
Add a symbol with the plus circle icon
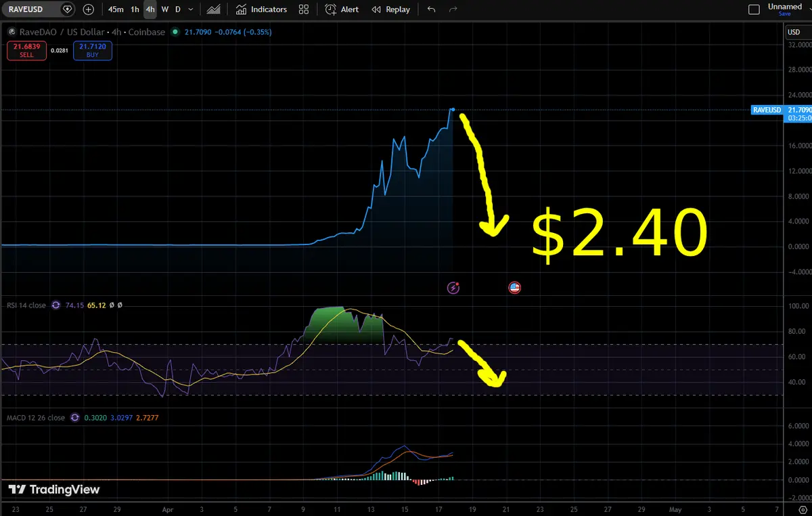coord(89,9)
